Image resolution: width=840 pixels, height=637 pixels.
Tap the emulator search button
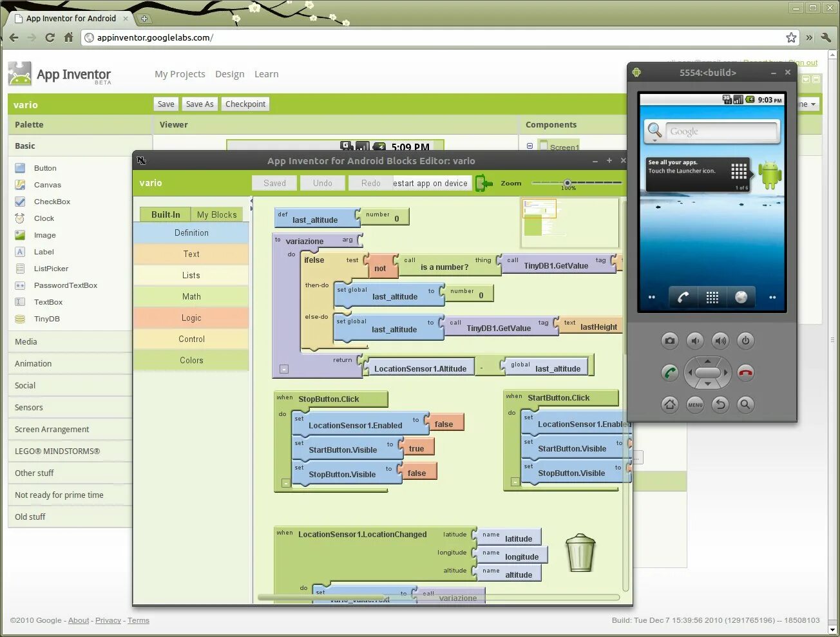745,404
